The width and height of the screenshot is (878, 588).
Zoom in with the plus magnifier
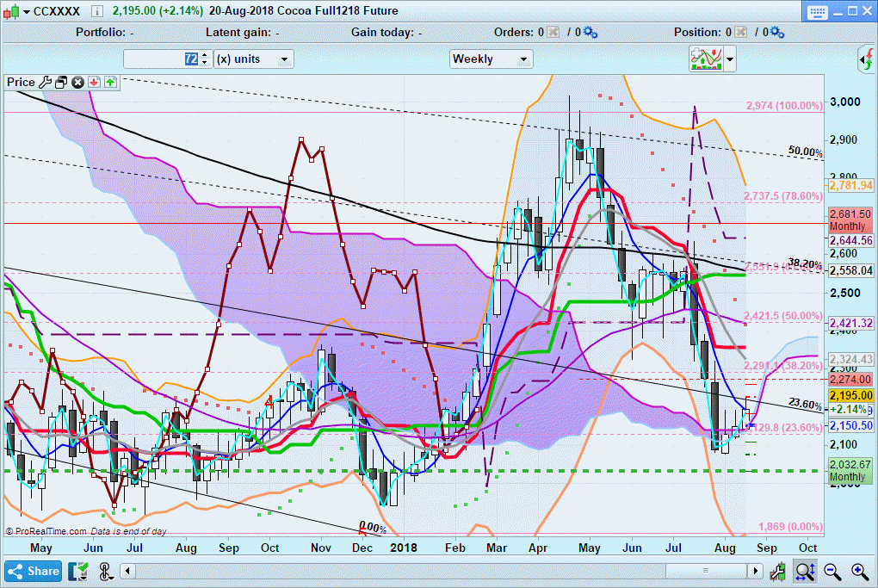pos(860,571)
